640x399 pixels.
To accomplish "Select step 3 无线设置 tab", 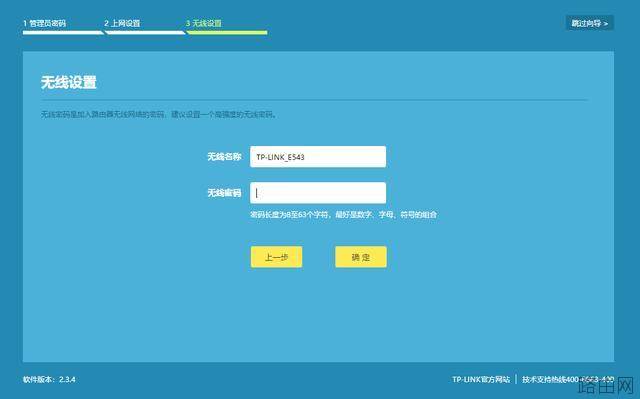I will point(204,23).
